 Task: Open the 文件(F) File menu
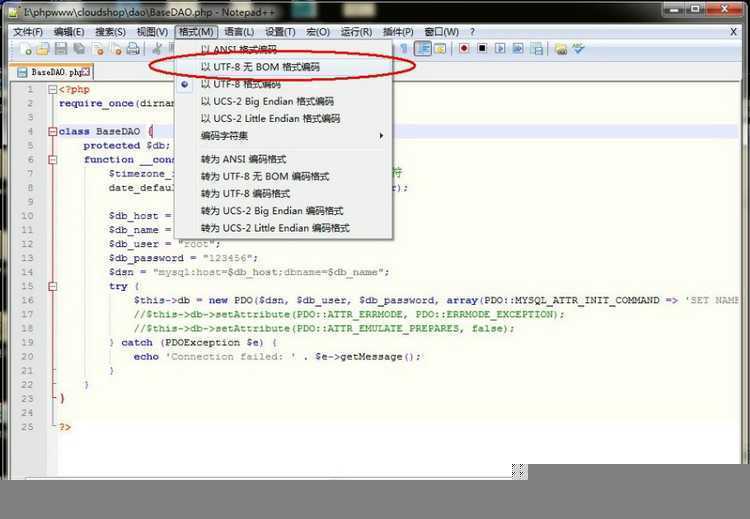(28, 32)
